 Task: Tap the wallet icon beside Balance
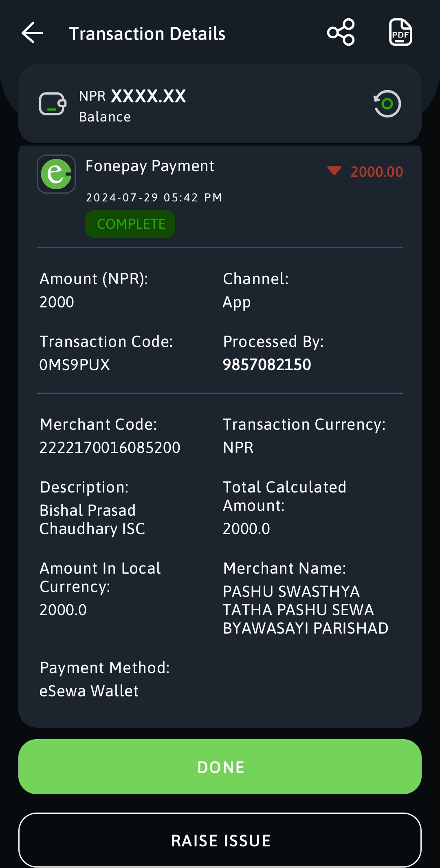coord(53,104)
